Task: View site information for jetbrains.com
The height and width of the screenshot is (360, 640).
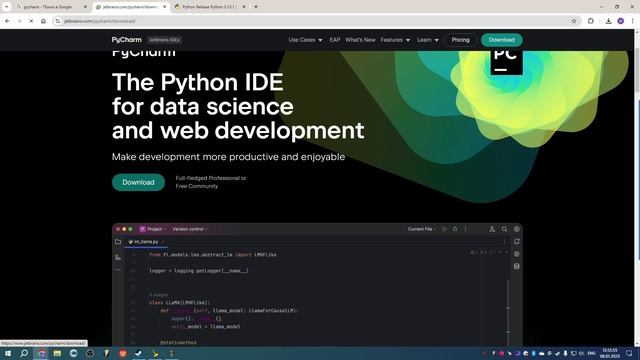Action: click(58, 21)
